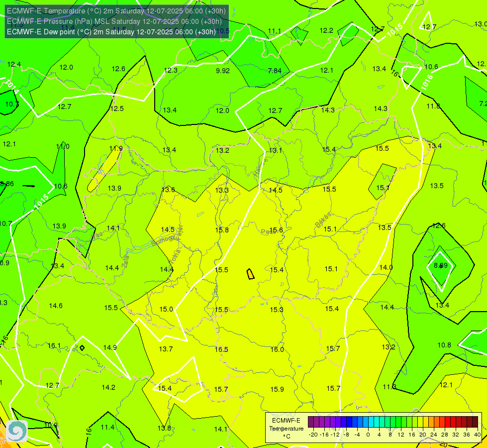The image size is (487, 448).
Task: Click the 15.0 temperature value
Action: point(166,309)
